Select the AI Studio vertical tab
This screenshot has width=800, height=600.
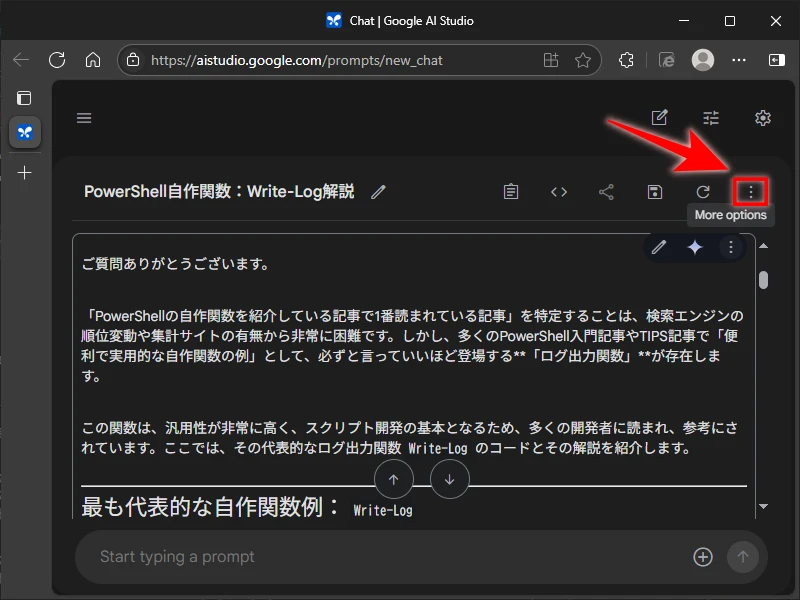pyautogui.click(x=24, y=133)
